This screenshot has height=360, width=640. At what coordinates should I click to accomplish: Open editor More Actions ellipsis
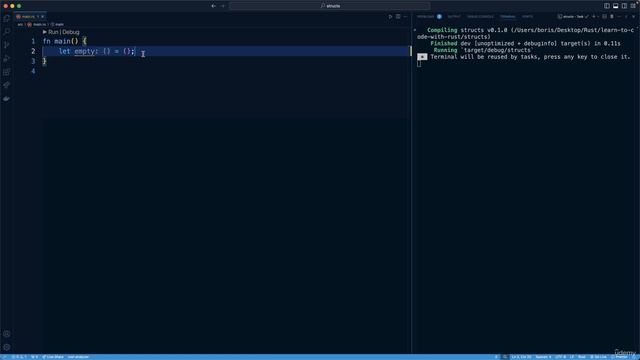pyautogui.click(x=405, y=17)
